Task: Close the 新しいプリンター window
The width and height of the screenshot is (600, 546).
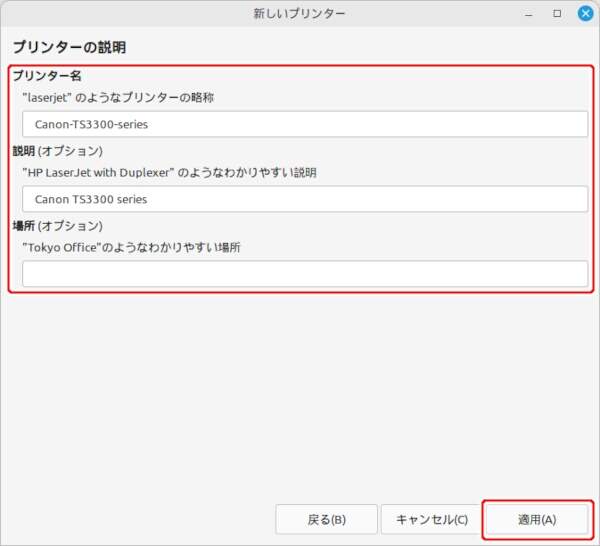Action: coord(585,14)
